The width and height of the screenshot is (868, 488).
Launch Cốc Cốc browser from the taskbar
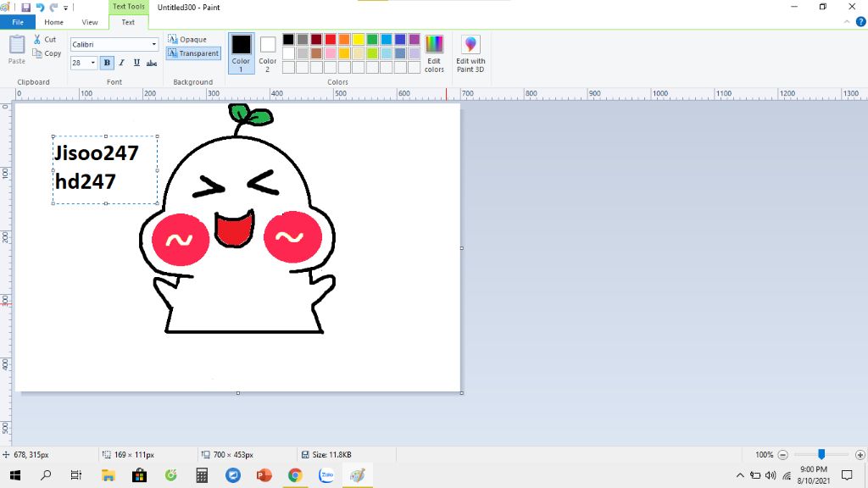[x=171, y=475]
